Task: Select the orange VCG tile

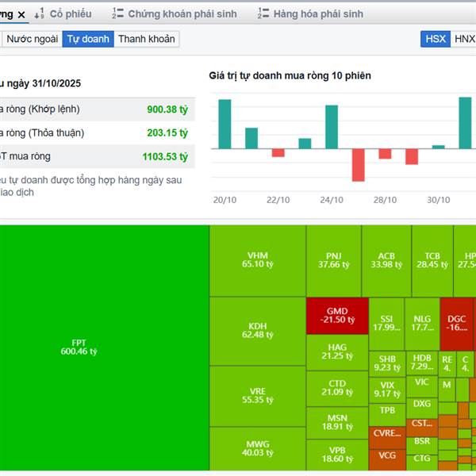Action: tap(387, 459)
